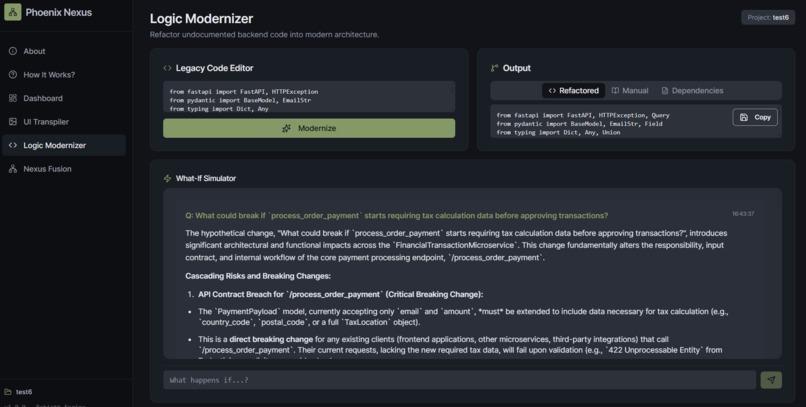Image resolution: width=806 pixels, height=407 pixels.
Task: Click 'from pydantic import BaseModel, EmailStr, Field' output line
Action: pos(579,124)
